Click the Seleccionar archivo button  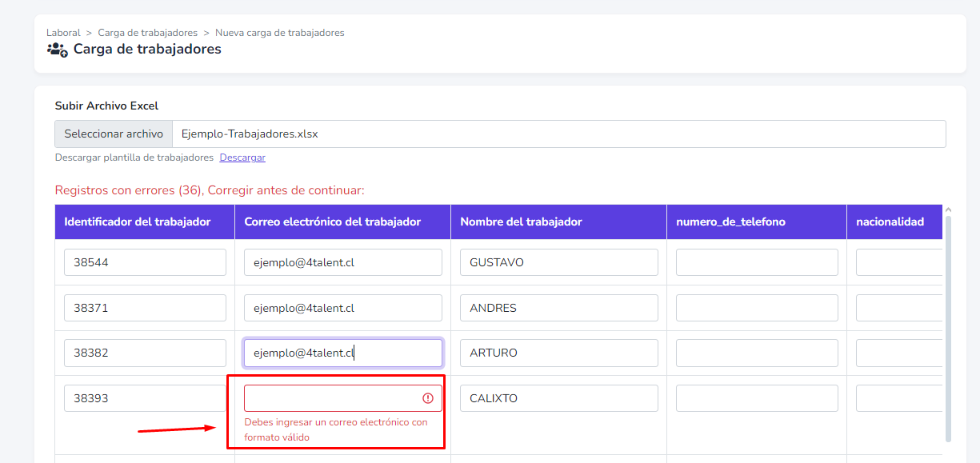coord(114,134)
